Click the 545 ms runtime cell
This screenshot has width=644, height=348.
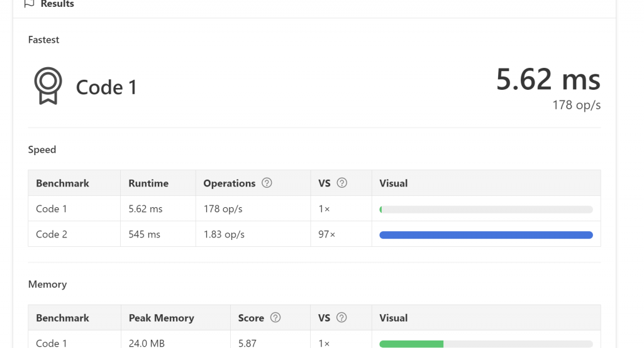click(x=144, y=234)
